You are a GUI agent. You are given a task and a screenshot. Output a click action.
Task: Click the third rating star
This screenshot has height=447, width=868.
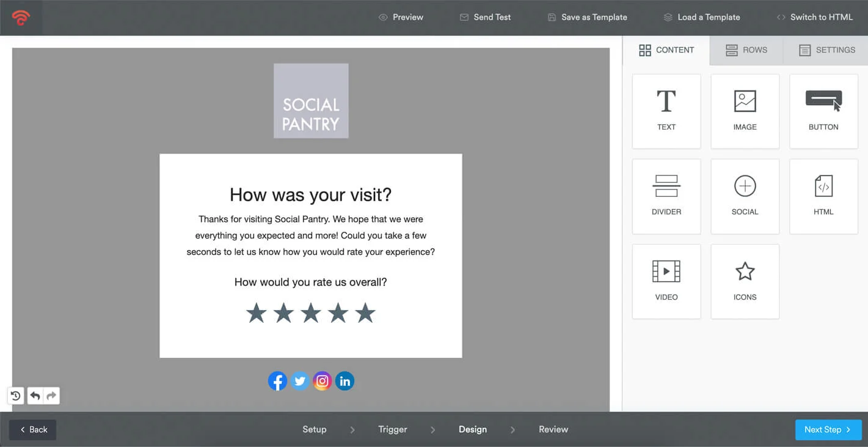coord(311,313)
